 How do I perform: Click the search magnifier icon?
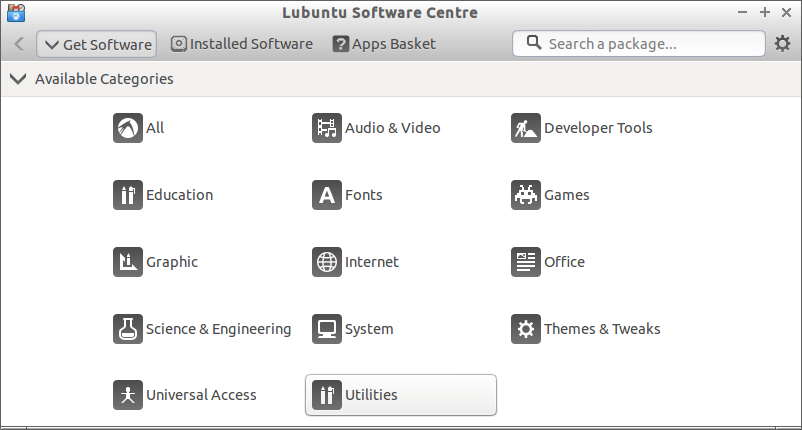(x=533, y=42)
